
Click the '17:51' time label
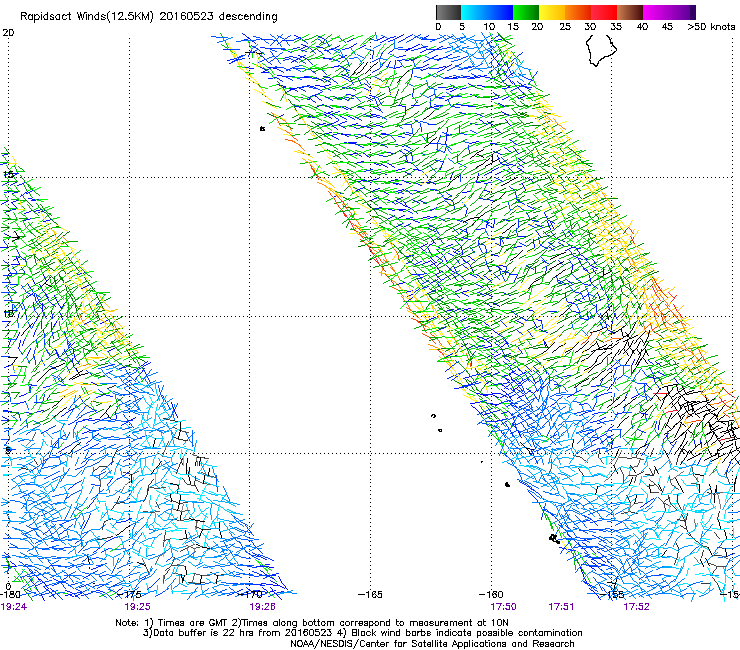(x=561, y=607)
